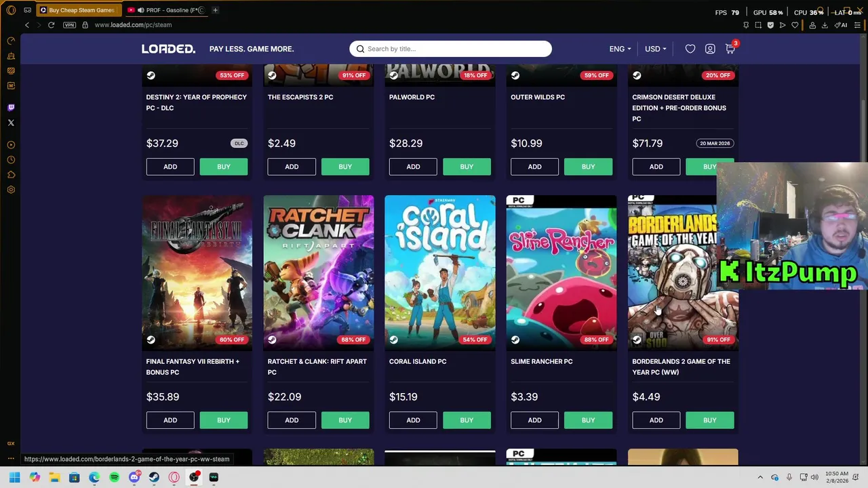Open the Opera GX menu logo
The height and width of the screenshot is (488, 868).
11,10
